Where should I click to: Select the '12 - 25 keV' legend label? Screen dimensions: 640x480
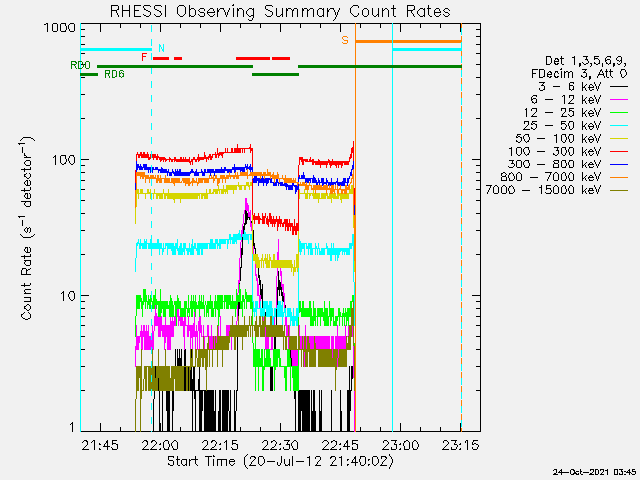click(562, 112)
